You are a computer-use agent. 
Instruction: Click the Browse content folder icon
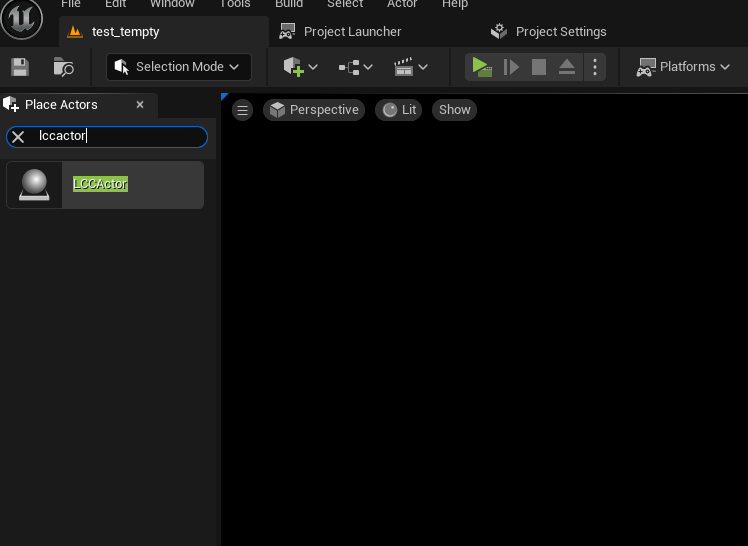64,67
